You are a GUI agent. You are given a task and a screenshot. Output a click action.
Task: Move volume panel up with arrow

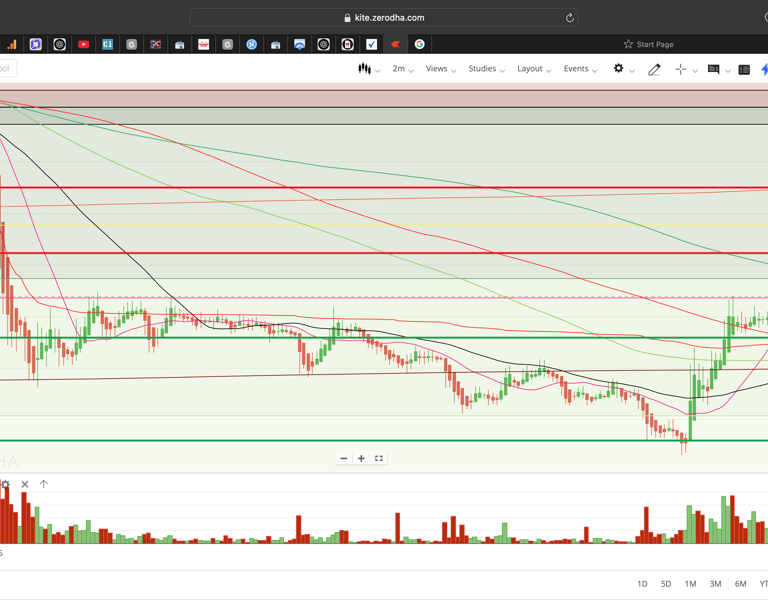(x=44, y=484)
